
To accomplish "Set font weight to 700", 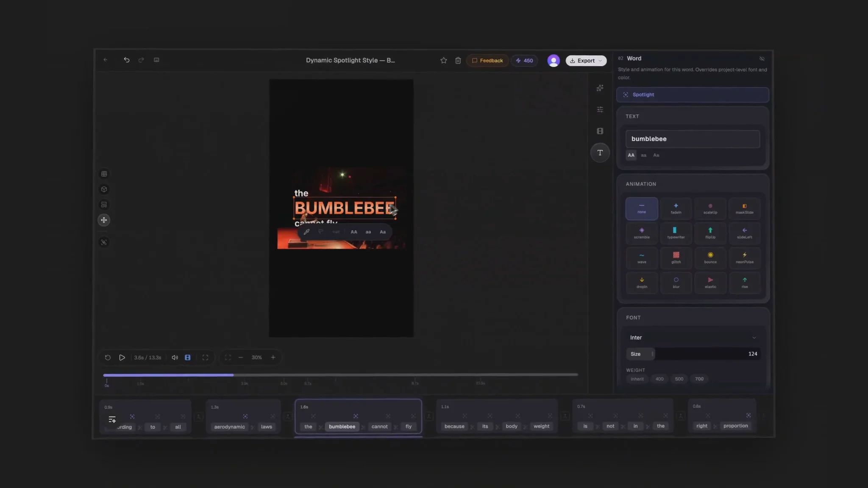I will coord(699,379).
